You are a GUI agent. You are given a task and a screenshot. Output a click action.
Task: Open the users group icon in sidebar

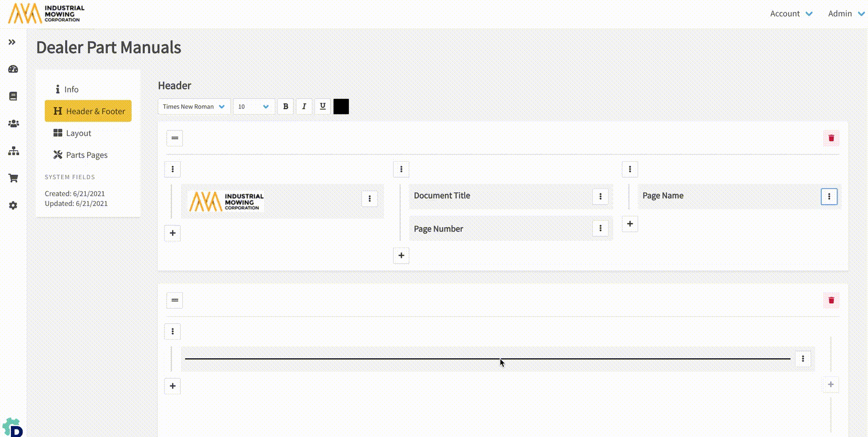13,124
